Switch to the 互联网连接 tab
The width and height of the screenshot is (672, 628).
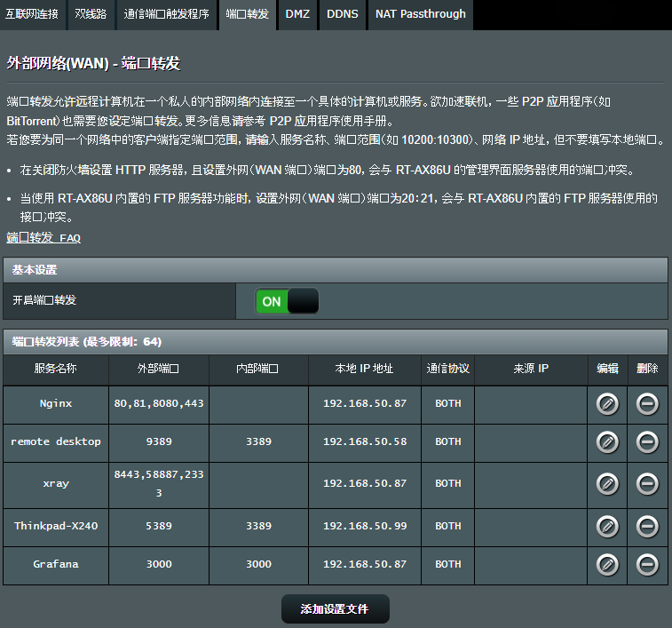point(33,14)
